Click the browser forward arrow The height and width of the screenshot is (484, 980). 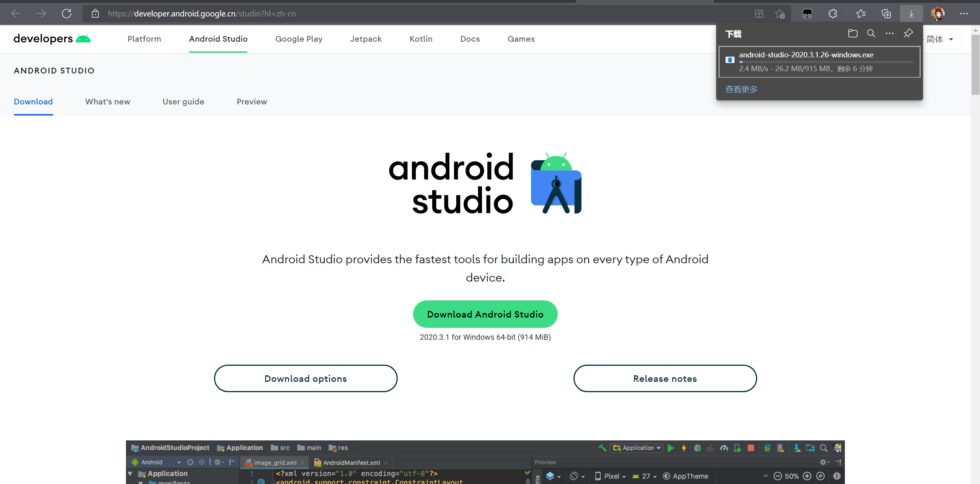pos(41,14)
